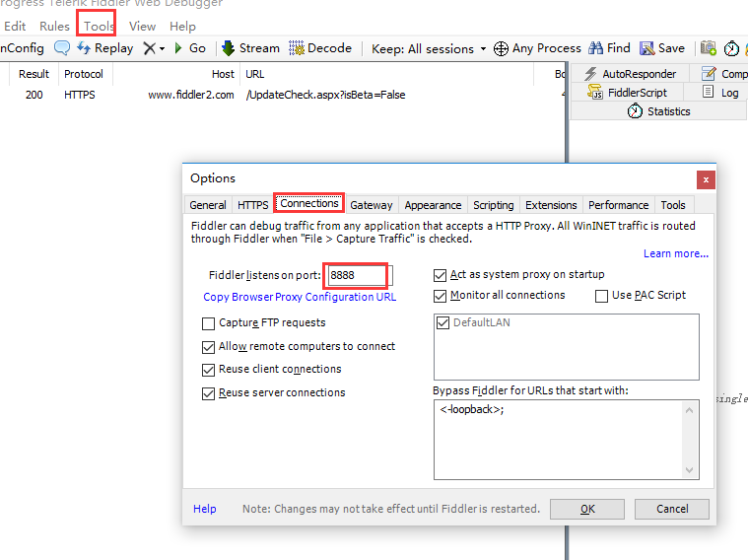The width and height of the screenshot is (748, 560).
Task: Toggle Act as system proxy on startup
Action: click(x=440, y=275)
